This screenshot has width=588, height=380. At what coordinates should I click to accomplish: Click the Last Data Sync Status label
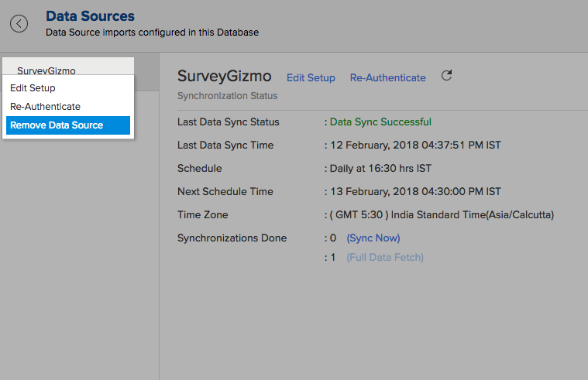point(228,122)
